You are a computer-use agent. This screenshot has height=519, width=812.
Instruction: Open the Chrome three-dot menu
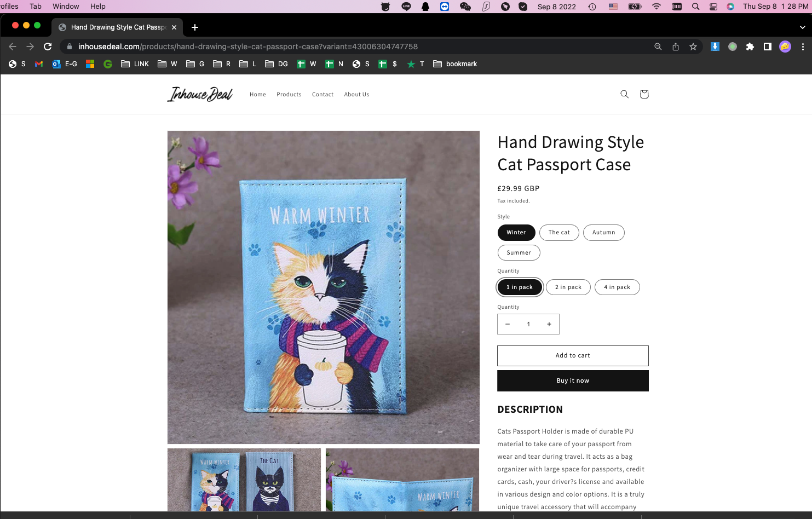(x=803, y=47)
